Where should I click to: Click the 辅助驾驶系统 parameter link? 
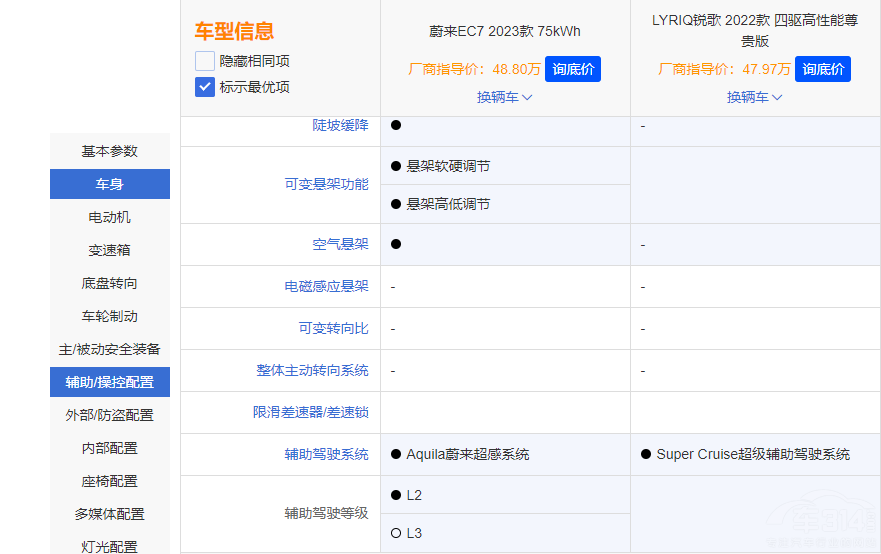point(326,454)
